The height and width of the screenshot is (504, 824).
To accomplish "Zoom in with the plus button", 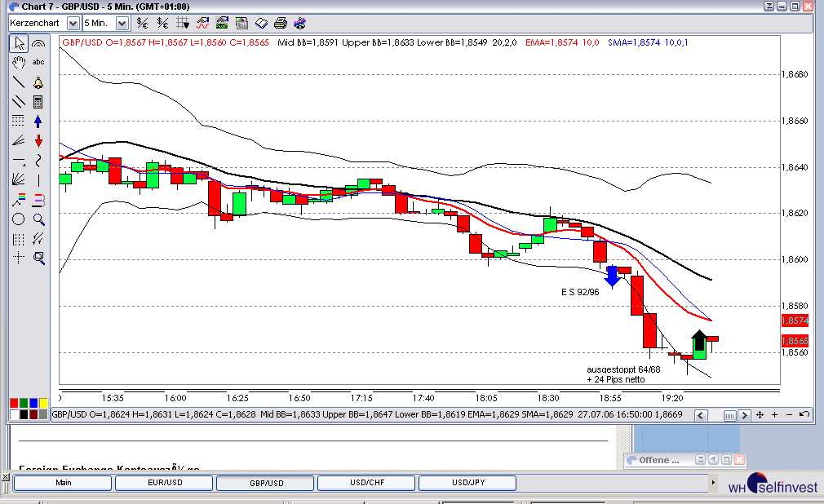I will click(774, 414).
